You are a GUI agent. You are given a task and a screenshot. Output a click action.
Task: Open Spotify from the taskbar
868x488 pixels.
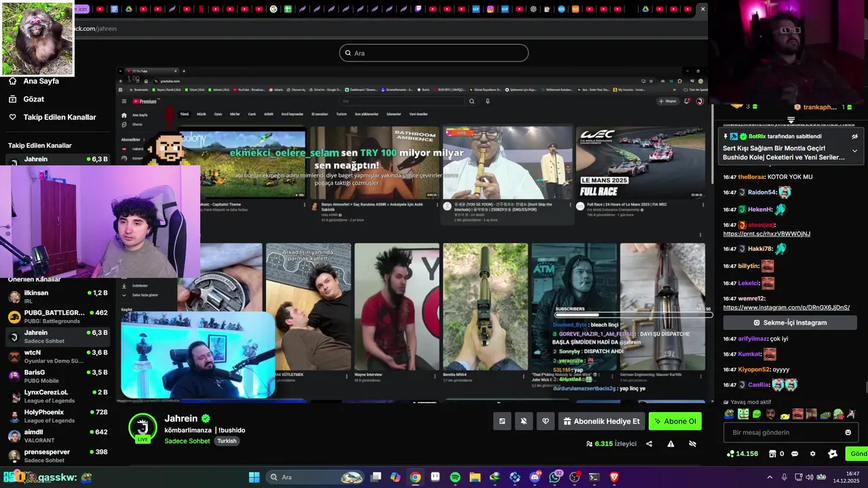455,477
